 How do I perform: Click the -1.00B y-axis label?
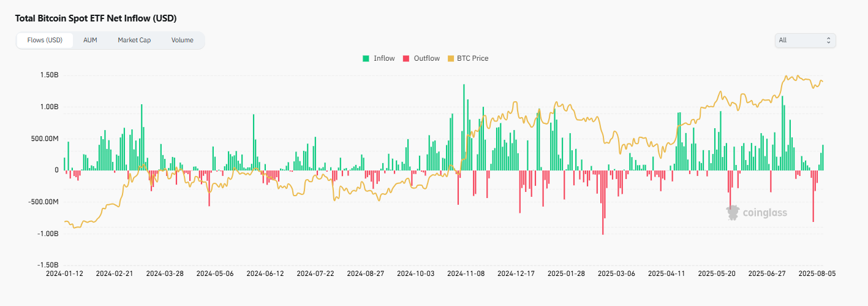48,234
